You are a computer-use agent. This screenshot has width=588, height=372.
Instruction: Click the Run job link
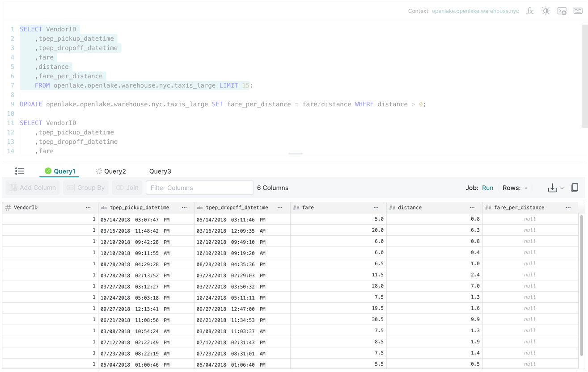[487, 188]
